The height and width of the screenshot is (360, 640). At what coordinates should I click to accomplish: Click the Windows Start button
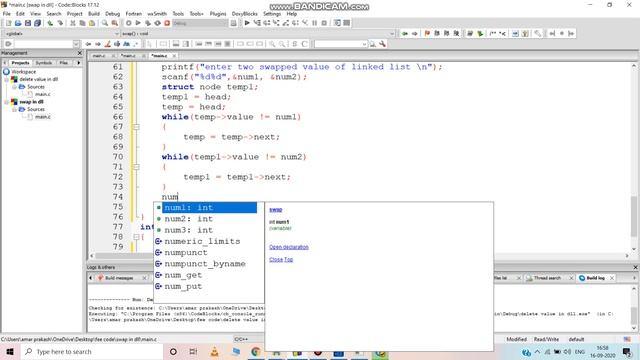tap(10, 352)
